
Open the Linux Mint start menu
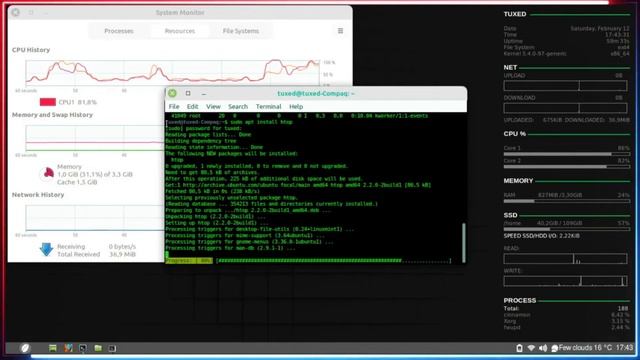25,348
